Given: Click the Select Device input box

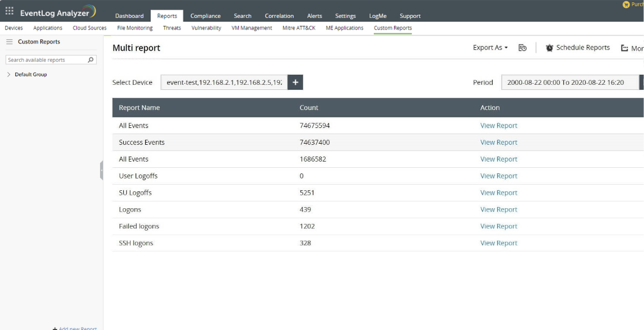Looking at the screenshot, I should point(224,82).
